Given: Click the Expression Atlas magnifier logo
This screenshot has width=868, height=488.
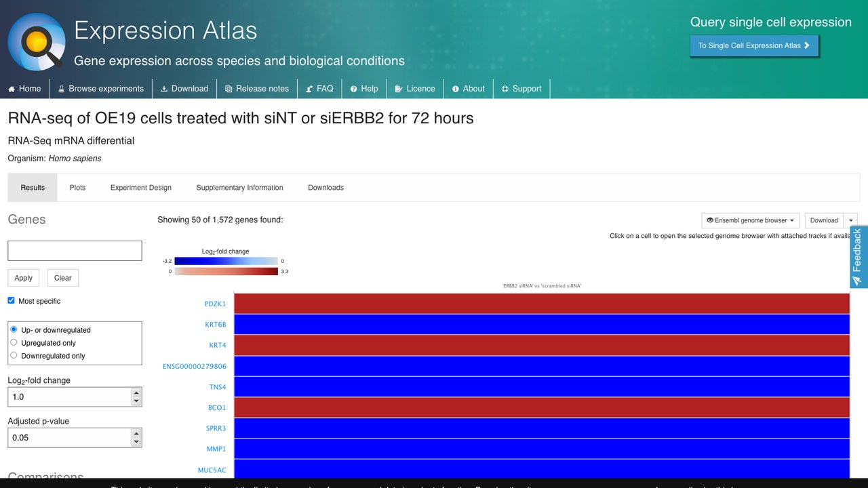Looking at the screenshot, I should tap(37, 41).
